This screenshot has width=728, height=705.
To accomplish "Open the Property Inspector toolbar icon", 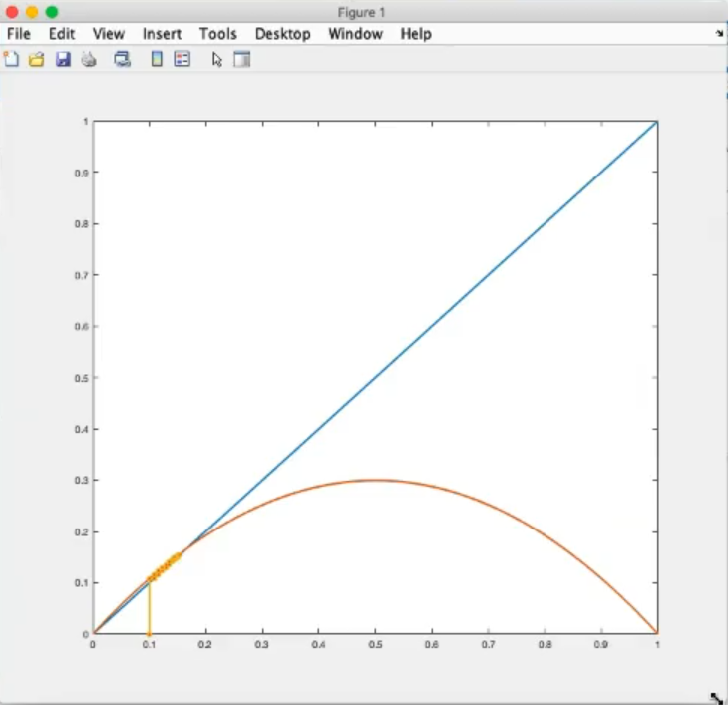I will coord(242,60).
